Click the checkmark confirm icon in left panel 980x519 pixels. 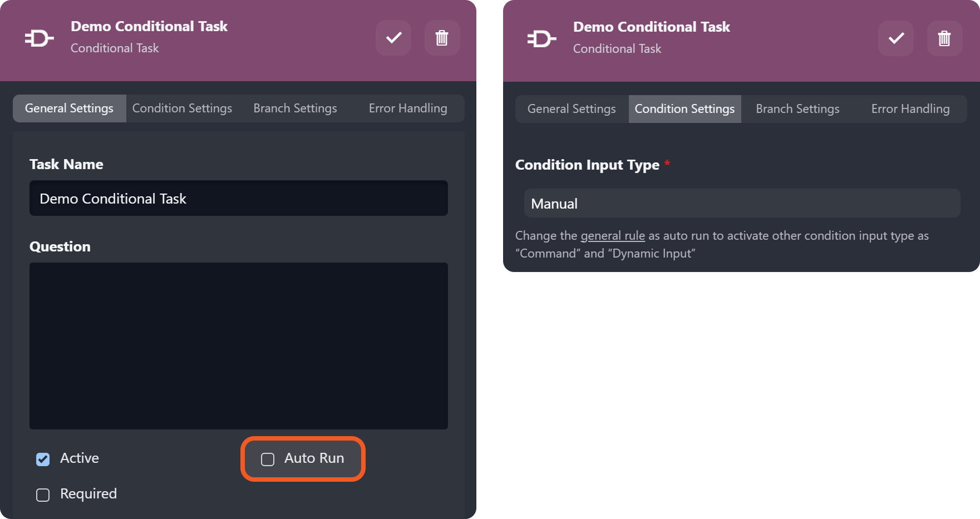point(393,38)
